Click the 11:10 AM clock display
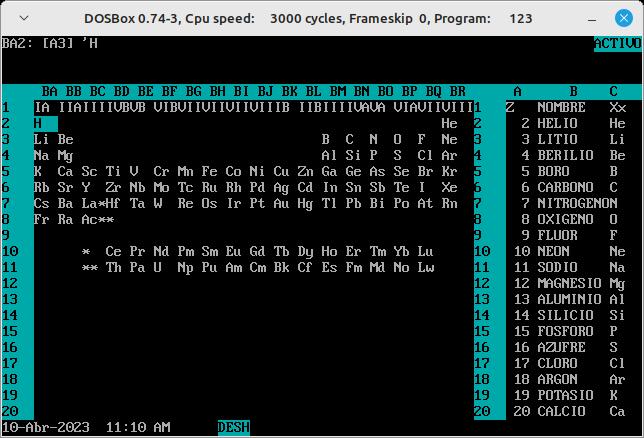 pyautogui.click(x=137, y=427)
